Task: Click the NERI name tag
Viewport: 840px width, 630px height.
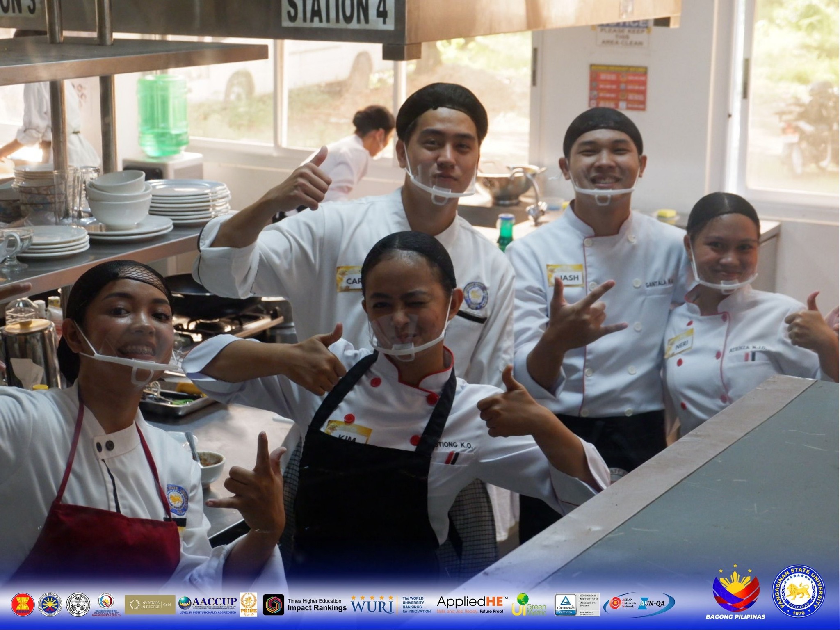Action: (678, 344)
